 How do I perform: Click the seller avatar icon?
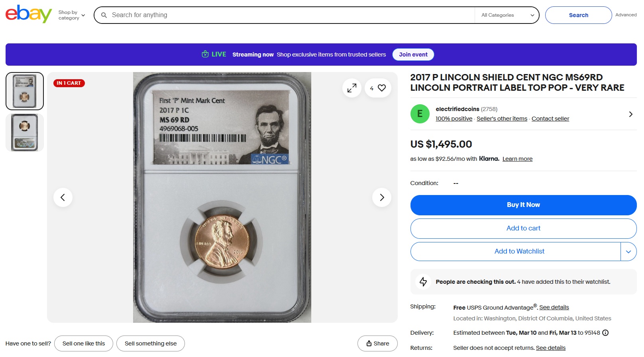click(x=420, y=114)
